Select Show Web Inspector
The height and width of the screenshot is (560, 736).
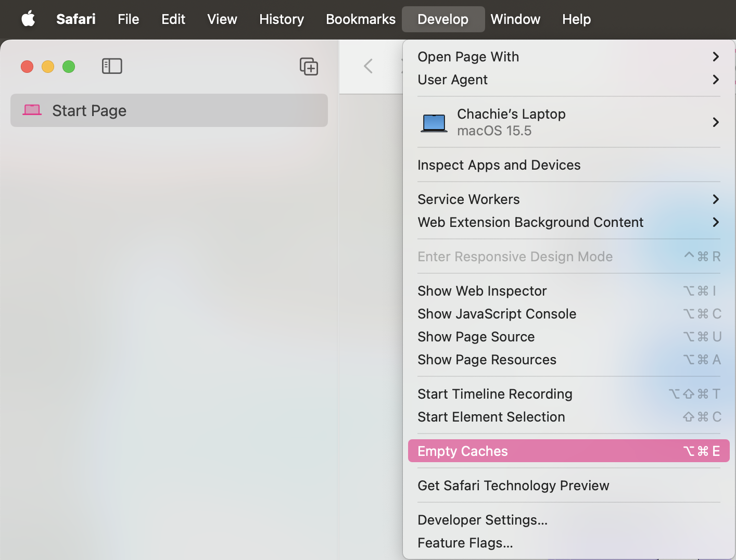[569, 291]
